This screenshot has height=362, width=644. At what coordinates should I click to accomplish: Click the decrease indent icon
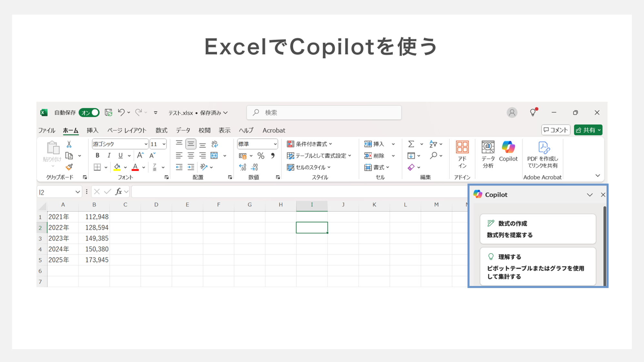(x=179, y=167)
